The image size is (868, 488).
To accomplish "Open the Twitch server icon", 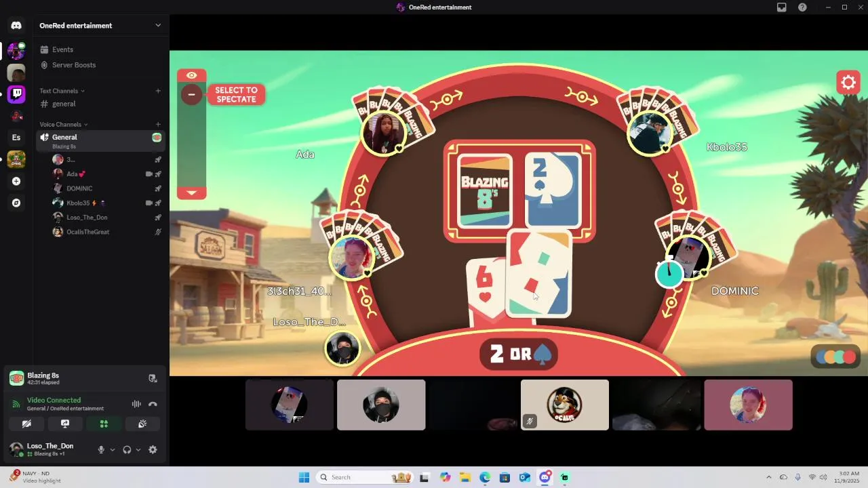I will [16, 94].
